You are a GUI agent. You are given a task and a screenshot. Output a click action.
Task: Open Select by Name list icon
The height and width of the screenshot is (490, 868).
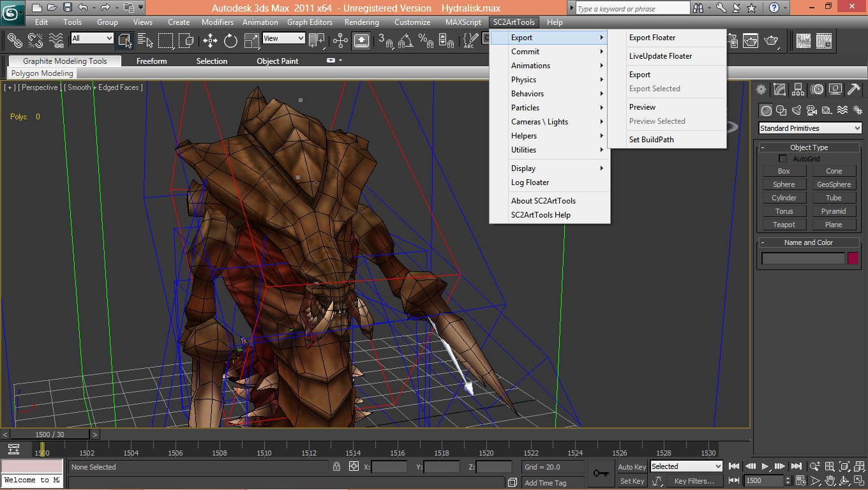[x=146, y=40]
